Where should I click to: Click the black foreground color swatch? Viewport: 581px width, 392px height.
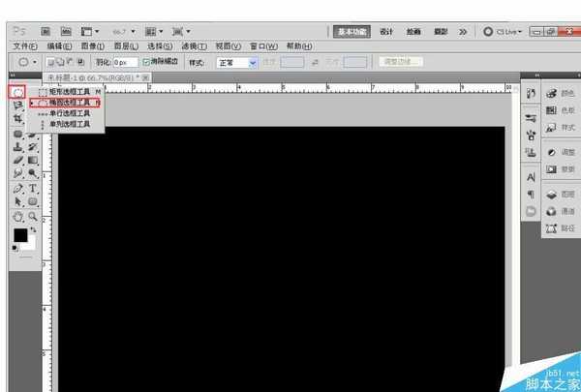20,235
